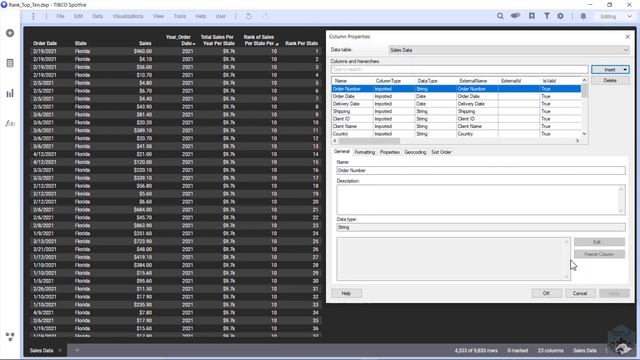Click the Sales Data page tab
This screenshot has height=360, width=640.
[x=41, y=350]
